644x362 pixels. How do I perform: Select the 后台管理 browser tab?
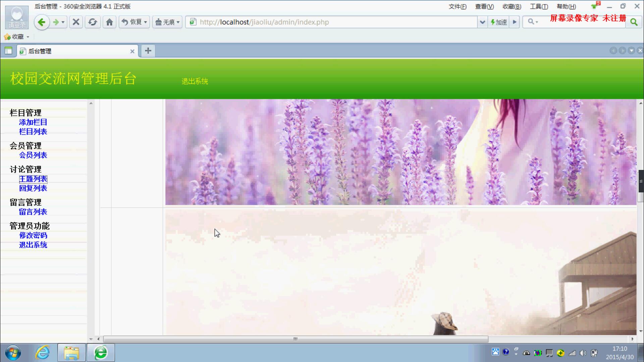77,51
